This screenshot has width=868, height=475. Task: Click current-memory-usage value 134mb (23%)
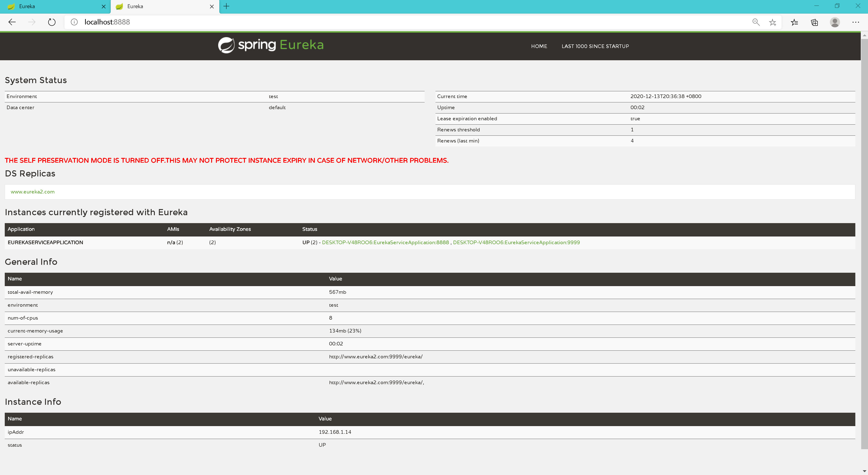pyautogui.click(x=345, y=331)
